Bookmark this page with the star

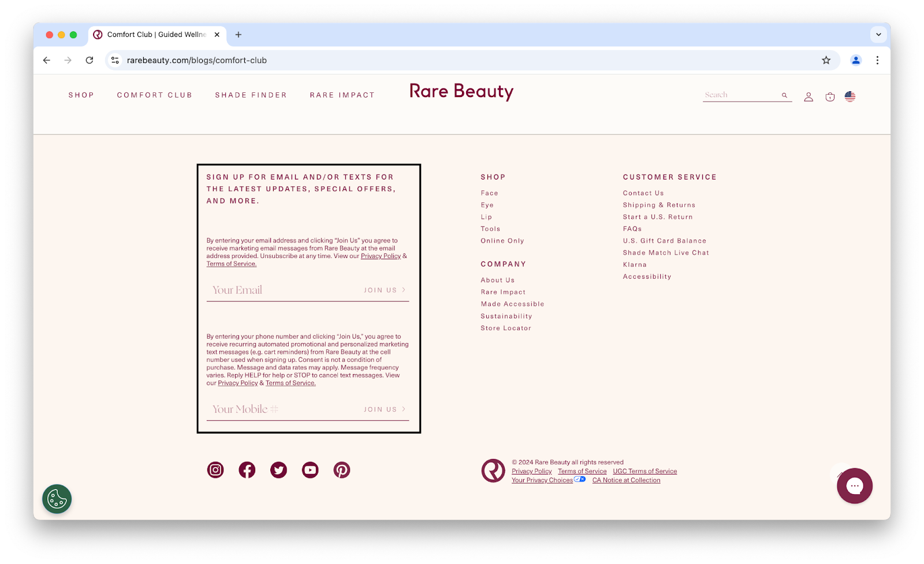[826, 60]
